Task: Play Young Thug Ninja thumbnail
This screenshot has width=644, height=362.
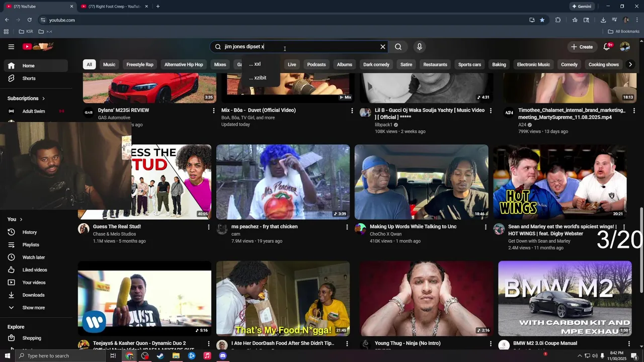Action: (x=426, y=298)
